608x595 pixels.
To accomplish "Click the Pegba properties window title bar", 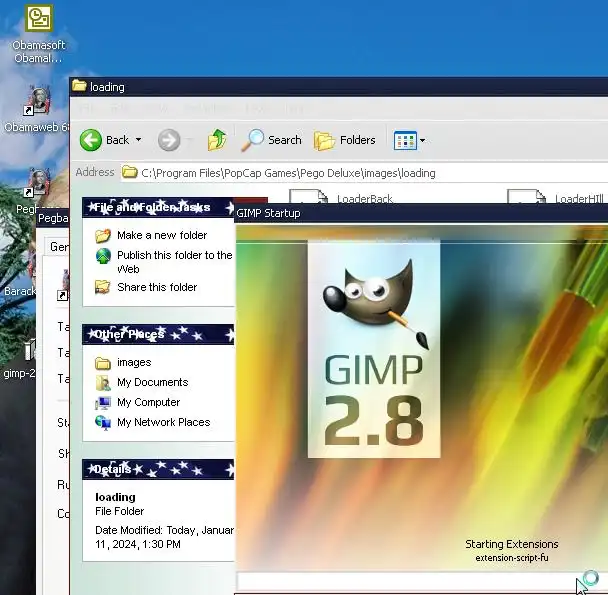I will coord(53,218).
